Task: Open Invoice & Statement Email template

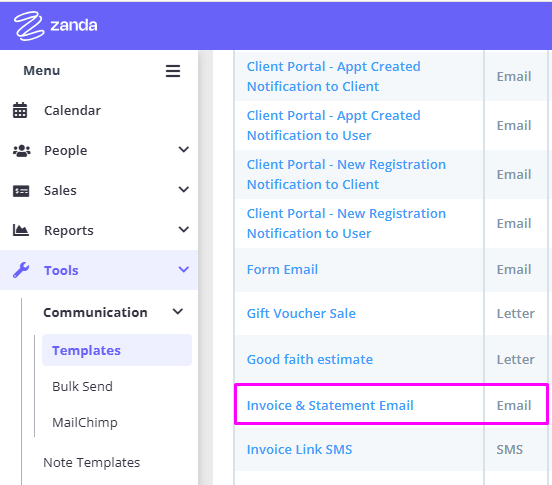Action: tap(330, 405)
